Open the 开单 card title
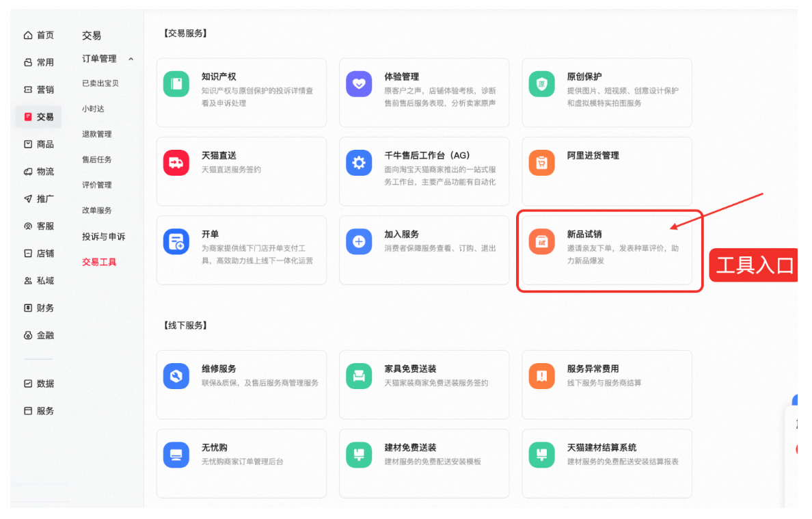The height and width of the screenshot is (519, 812). pos(210,234)
